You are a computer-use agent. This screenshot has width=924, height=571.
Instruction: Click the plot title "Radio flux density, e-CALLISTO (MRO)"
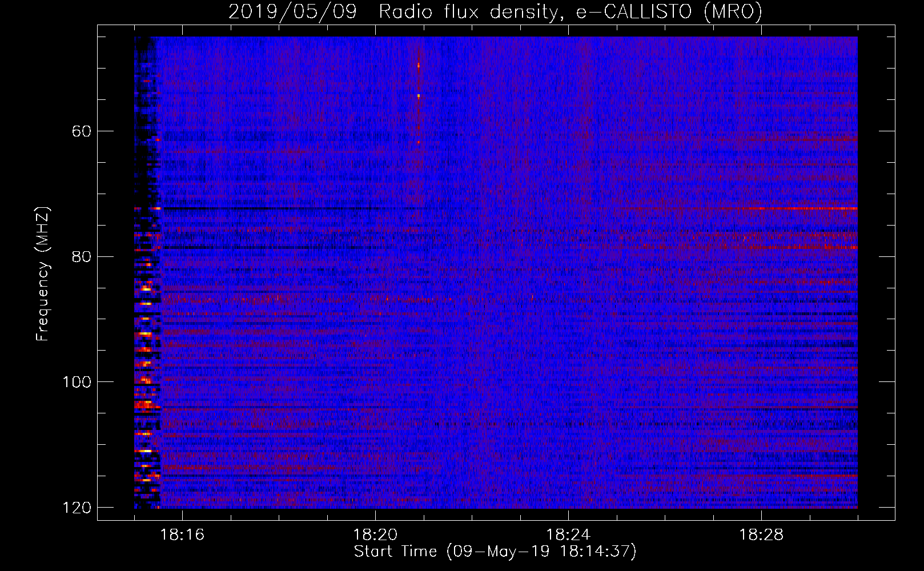click(570, 12)
